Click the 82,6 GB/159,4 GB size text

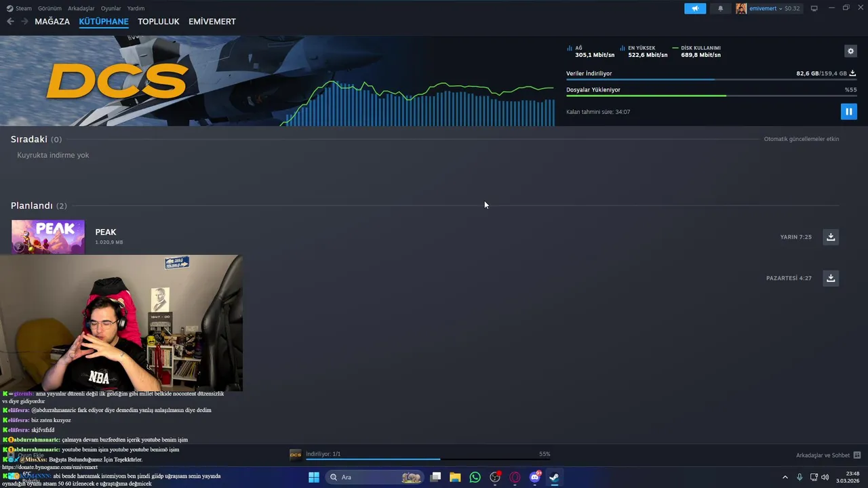[821, 73]
